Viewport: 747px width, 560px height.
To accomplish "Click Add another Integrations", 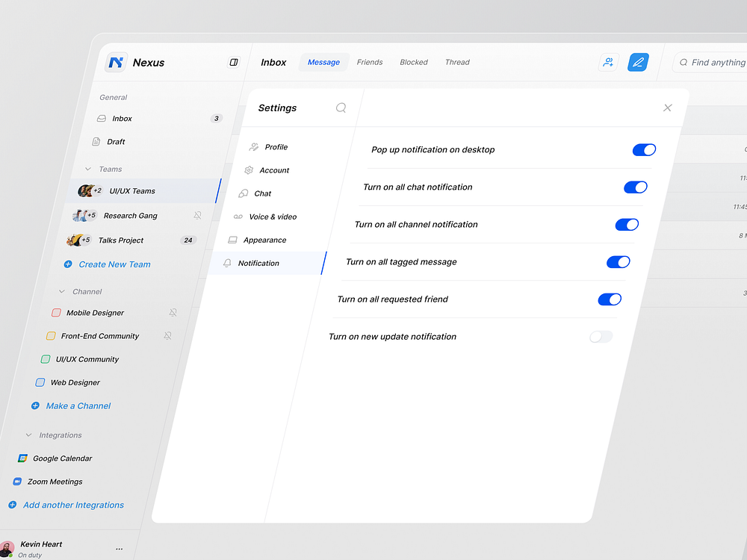I will click(73, 505).
